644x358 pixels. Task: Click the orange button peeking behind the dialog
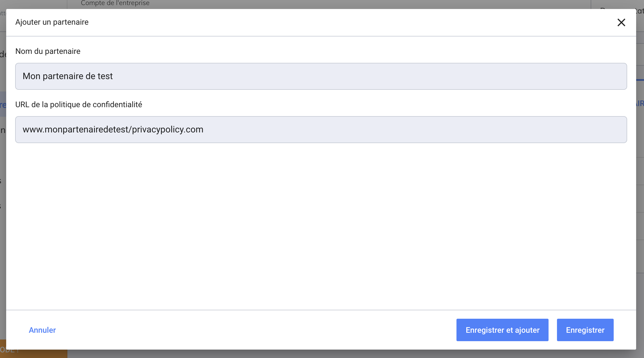(x=36, y=354)
